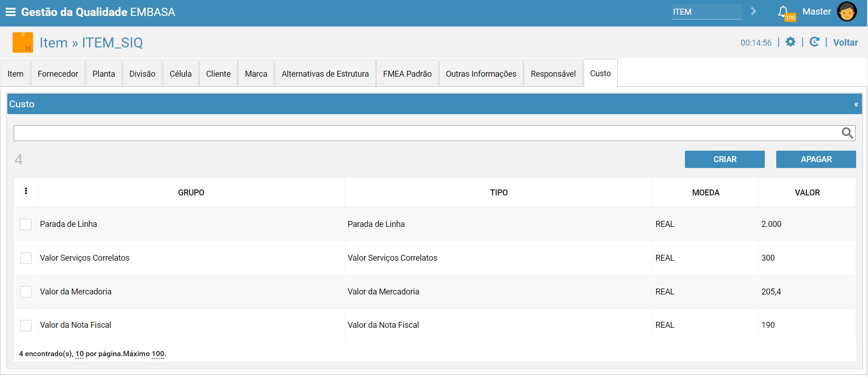The height and width of the screenshot is (378, 868).
Task: Open Alternativas de Estrutura tab
Action: pyautogui.click(x=325, y=73)
